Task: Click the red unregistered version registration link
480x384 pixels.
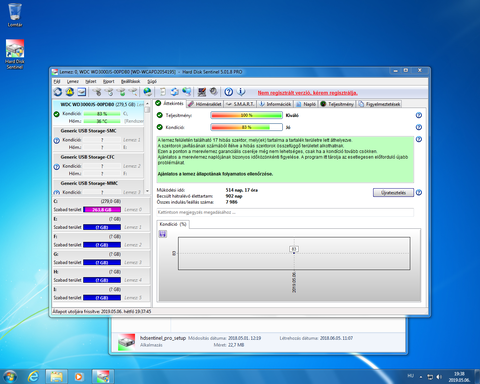Action: pyautogui.click(x=307, y=93)
